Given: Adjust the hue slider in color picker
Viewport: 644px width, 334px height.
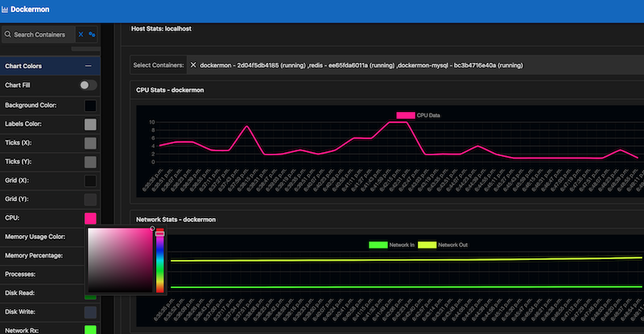Looking at the screenshot, I should click(x=159, y=261).
